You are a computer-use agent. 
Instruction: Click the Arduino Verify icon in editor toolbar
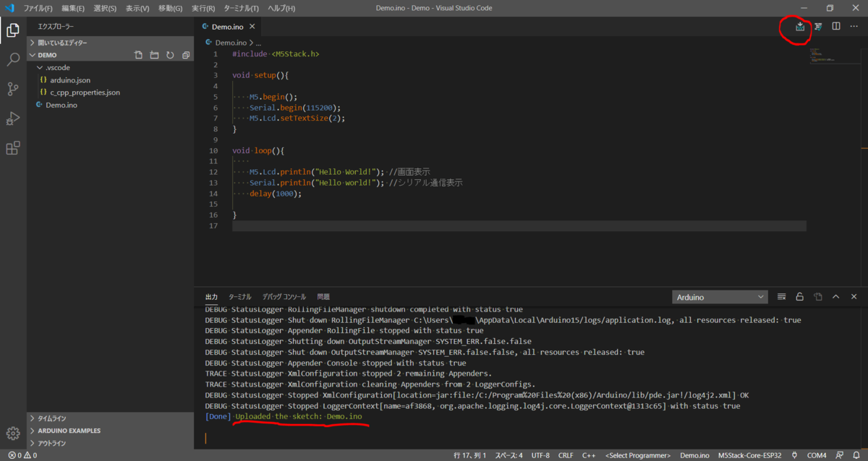(818, 27)
